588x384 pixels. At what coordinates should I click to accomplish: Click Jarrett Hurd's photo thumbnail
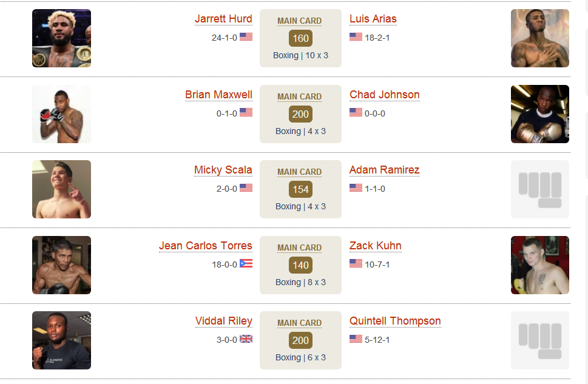pos(61,38)
